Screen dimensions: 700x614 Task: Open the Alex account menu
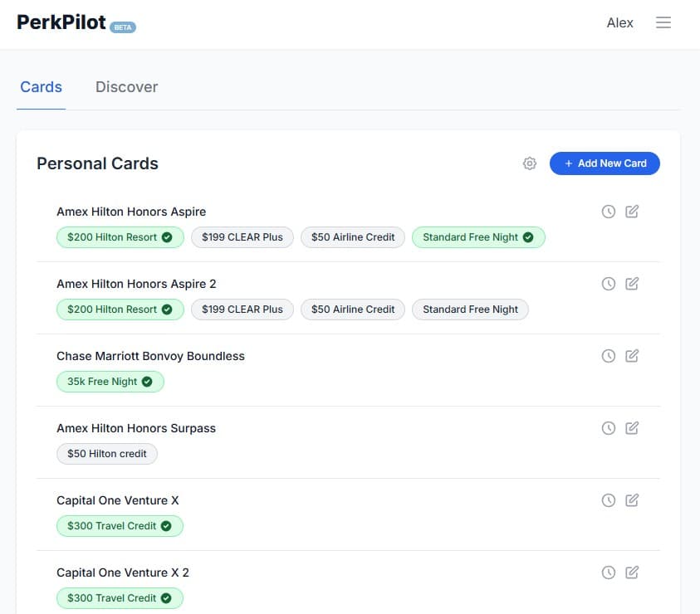(x=619, y=22)
